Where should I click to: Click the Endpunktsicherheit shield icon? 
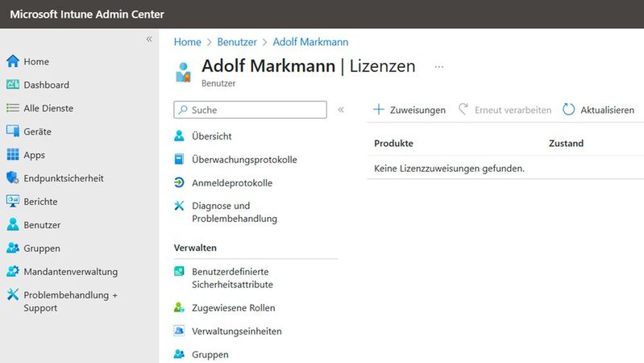coord(13,178)
